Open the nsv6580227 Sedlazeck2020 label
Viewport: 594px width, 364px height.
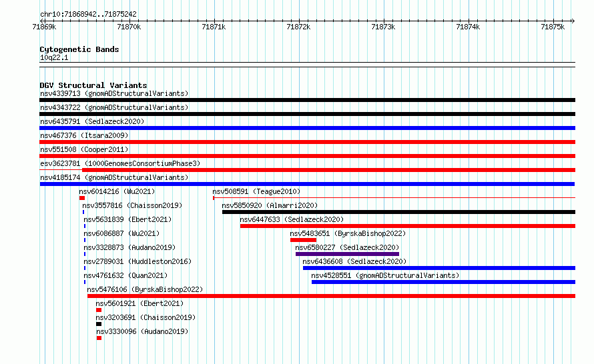(347, 247)
